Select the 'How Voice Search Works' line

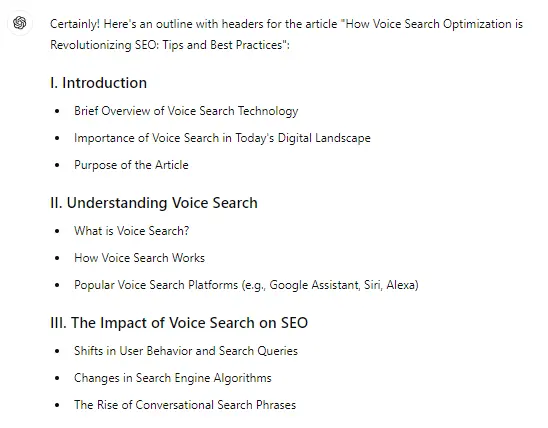click(x=139, y=258)
